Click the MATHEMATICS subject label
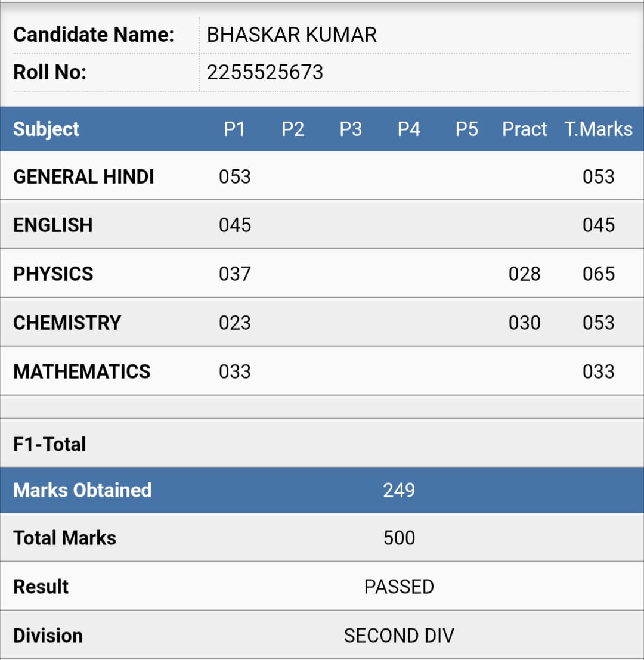The height and width of the screenshot is (660, 644). click(x=82, y=371)
